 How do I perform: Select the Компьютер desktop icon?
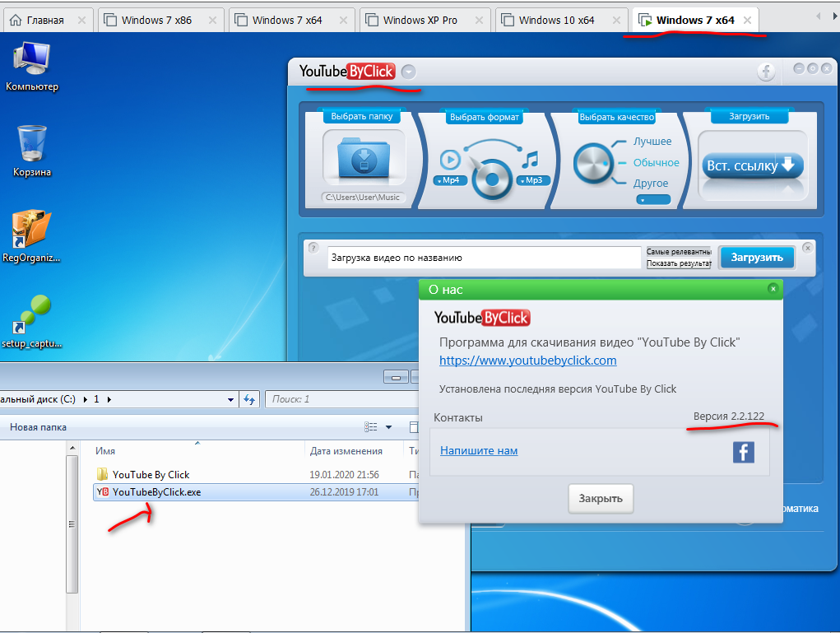click(x=31, y=67)
